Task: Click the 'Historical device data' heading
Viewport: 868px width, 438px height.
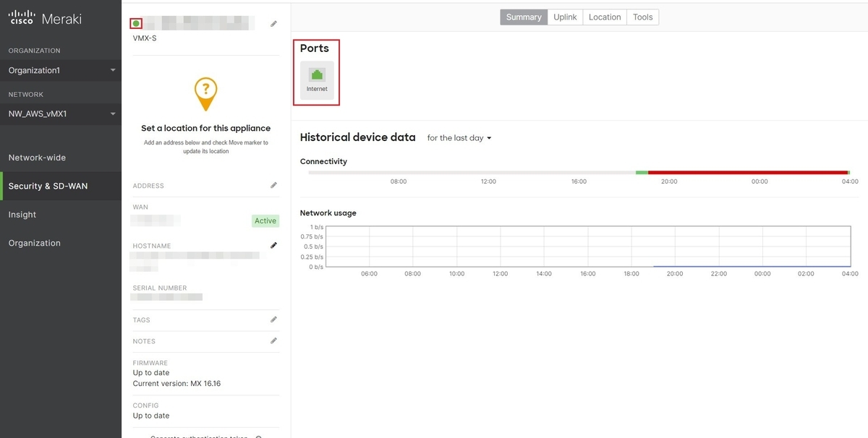Action: (x=358, y=137)
